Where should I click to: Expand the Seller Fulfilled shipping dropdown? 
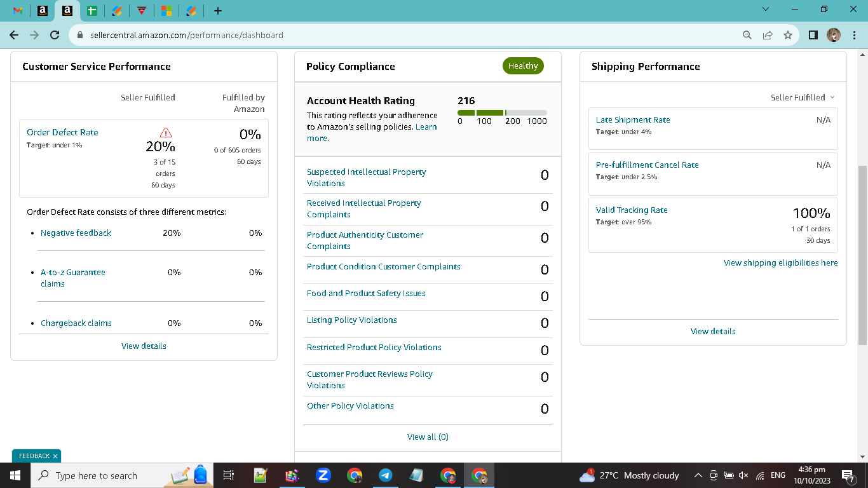click(x=803, y=97)
